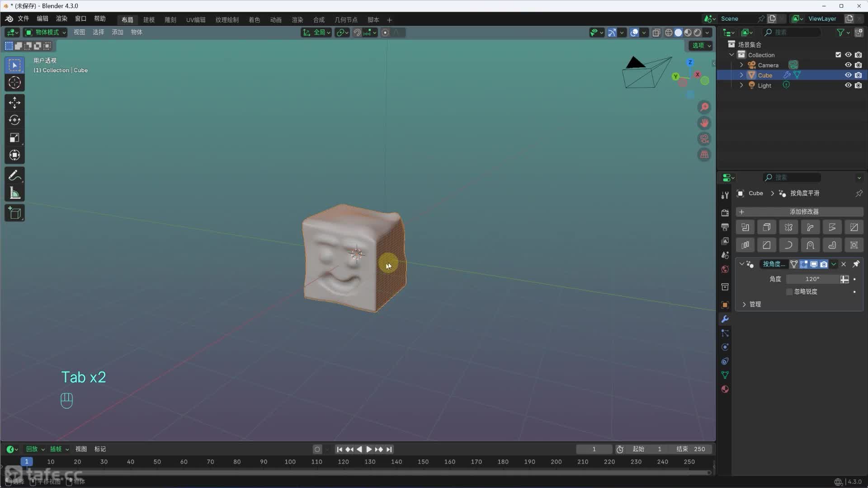The image size is (868, 488).
Task: Remove the modifier with the X button
Action: [x=844, y=264]
